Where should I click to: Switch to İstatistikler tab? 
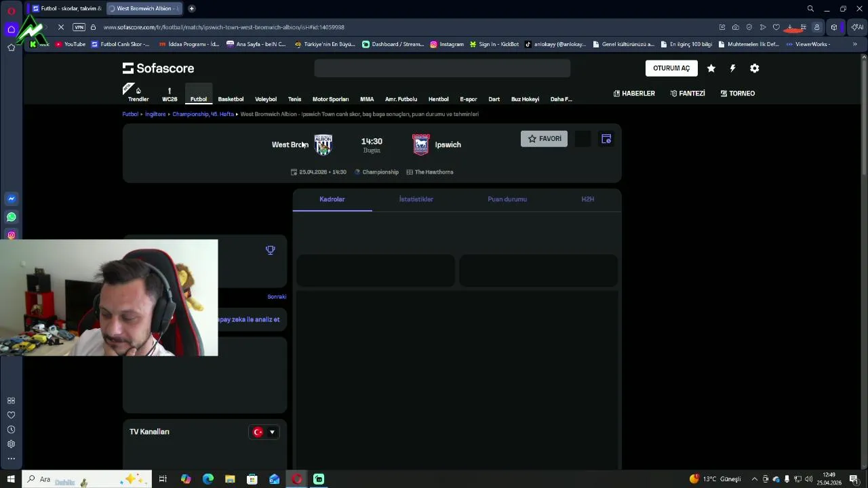pyautogui.click(x=416, y=199)
